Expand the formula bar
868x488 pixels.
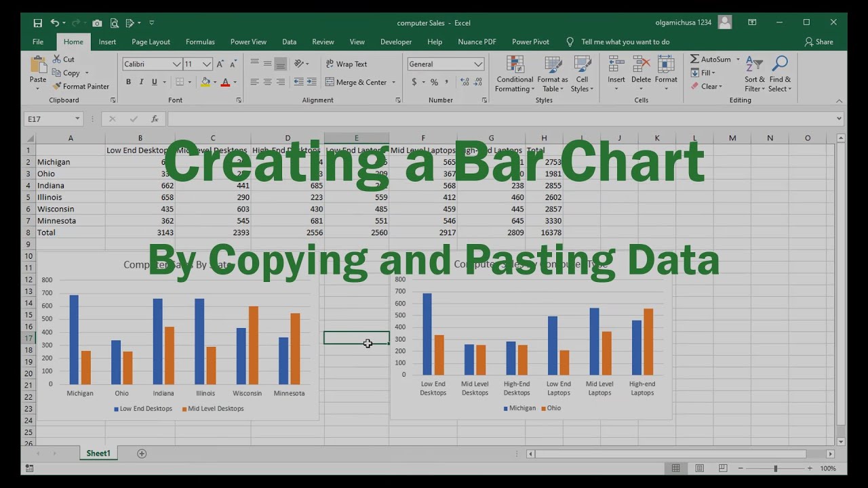point(839,119)
